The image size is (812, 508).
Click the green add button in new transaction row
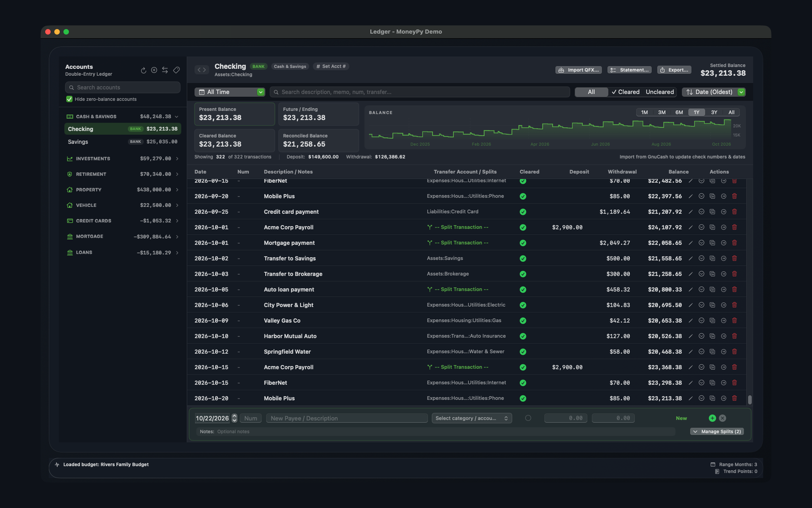pyautogui.click(x=712, y=418)
